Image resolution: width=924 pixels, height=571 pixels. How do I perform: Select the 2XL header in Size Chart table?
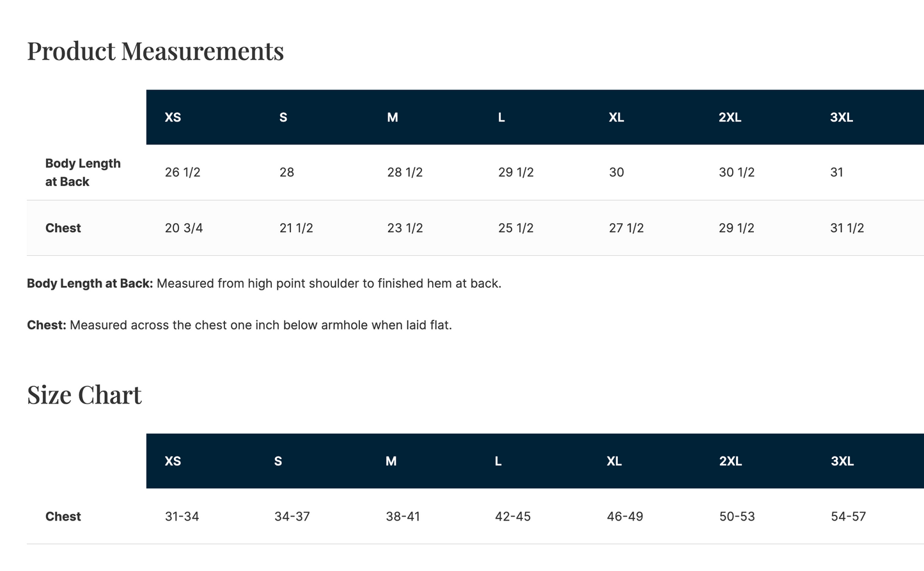(730, 461)
